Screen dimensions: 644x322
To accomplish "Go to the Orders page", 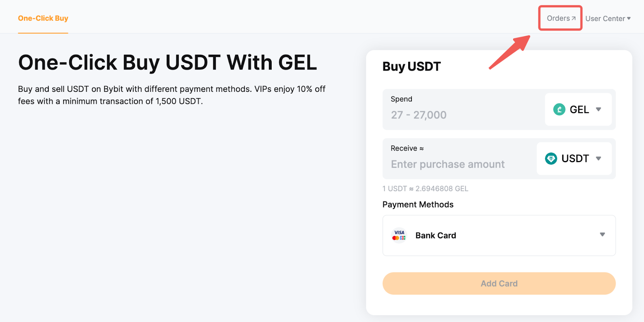I will (558, 19).
